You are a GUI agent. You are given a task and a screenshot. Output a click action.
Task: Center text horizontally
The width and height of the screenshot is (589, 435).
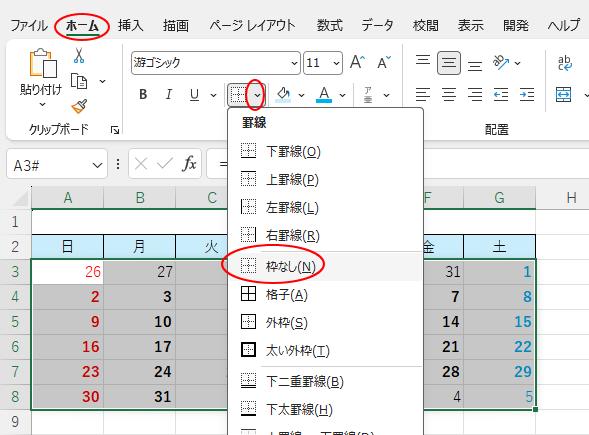tap(449, 95)
